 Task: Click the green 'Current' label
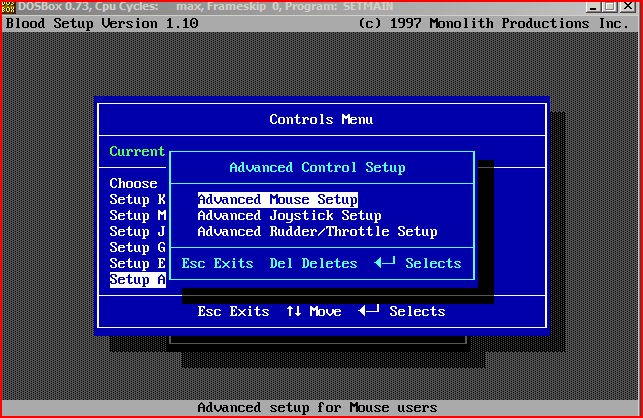(x=137, y=151)
